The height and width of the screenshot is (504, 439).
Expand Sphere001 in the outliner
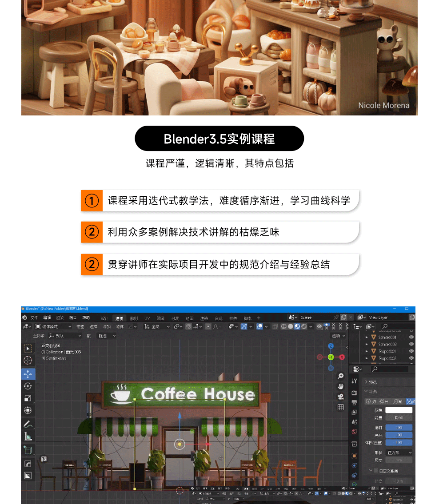(366, 337)
